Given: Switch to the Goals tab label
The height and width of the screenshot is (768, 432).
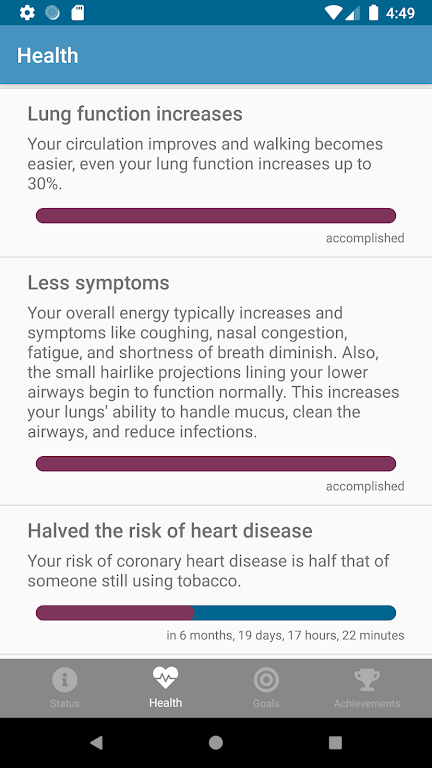Looking at the screenshot, I should click(x=266, y=703).
